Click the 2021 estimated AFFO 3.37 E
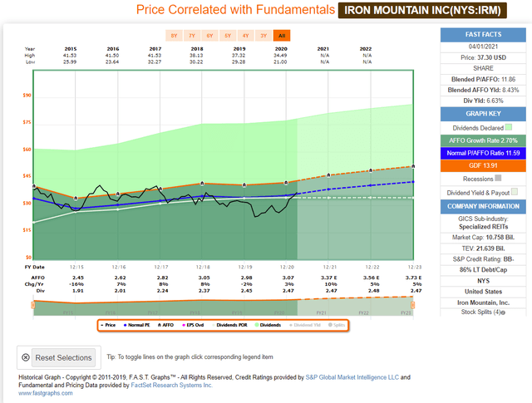The width and height of the screenshot is (532, 403). (x=329, y=278)
